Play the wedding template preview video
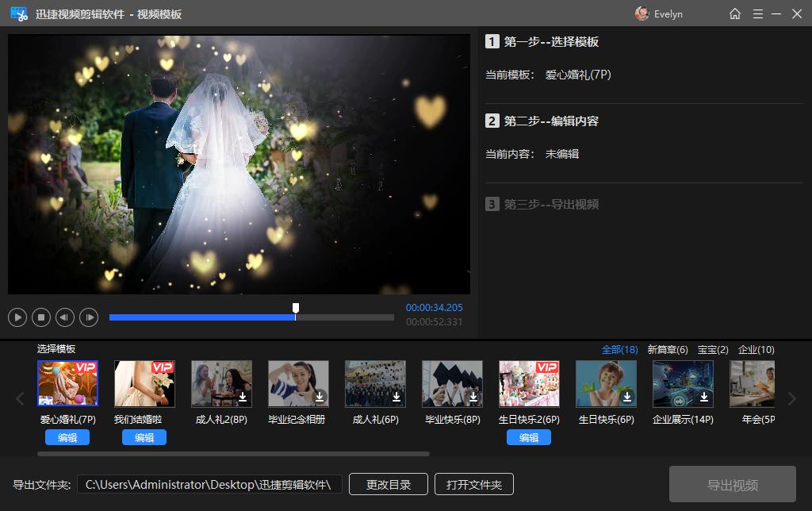The height and width of the screenshot is (511, 812). (x=17, y=317)
